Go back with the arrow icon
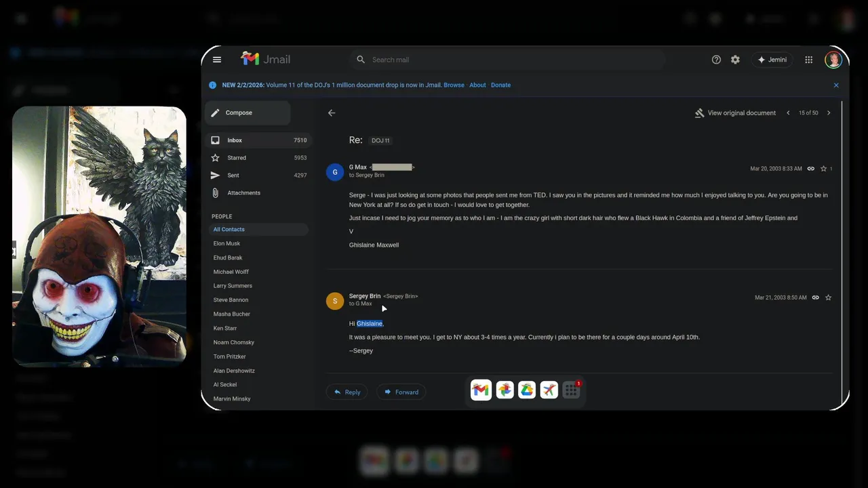 tap(332, 113)
